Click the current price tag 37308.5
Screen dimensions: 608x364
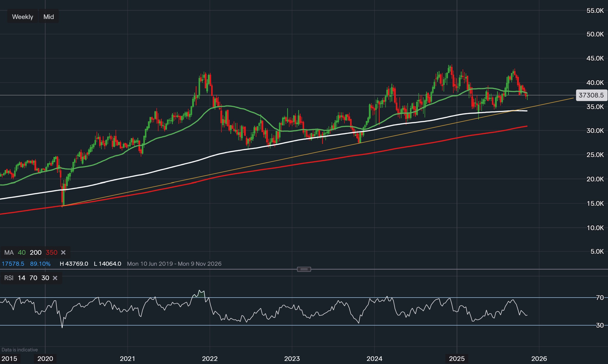(x=591, y=95)
